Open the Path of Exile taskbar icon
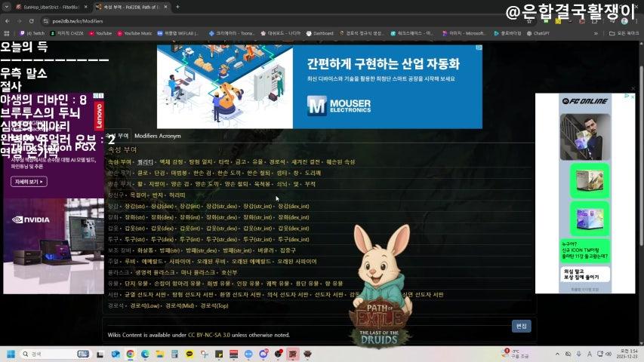This screenshot has height=362, width=644. pos(293,354)
